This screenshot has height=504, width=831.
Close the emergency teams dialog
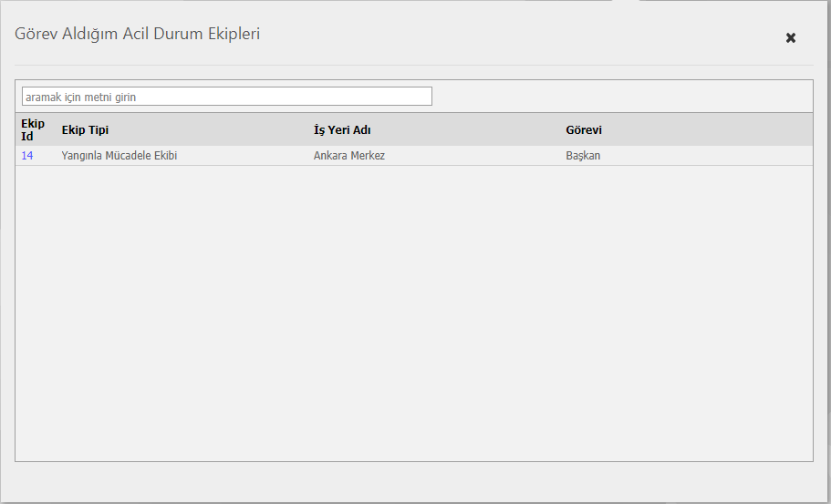pos(791,37)
